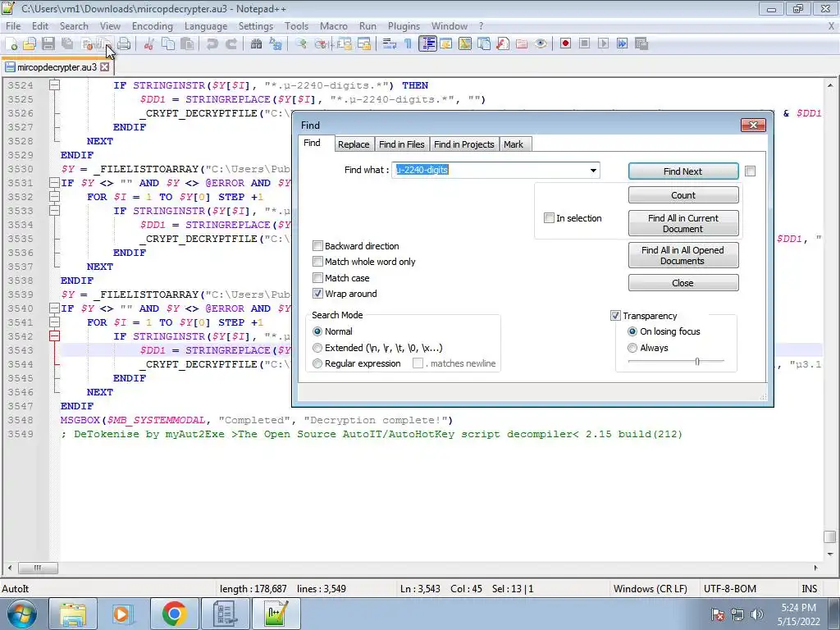Click Find All in All Opened Documents
The height and width of the screenshot is (630, 840).
(683, 256)
